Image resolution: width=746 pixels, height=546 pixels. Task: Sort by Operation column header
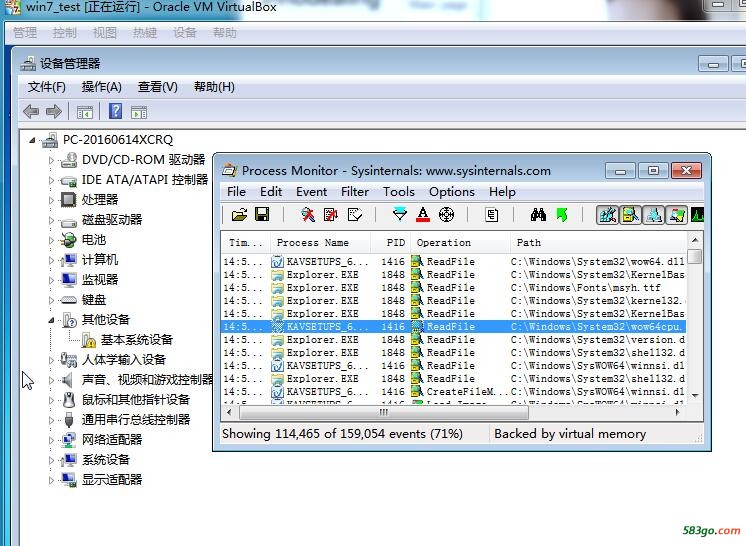(x=460, y=243)
